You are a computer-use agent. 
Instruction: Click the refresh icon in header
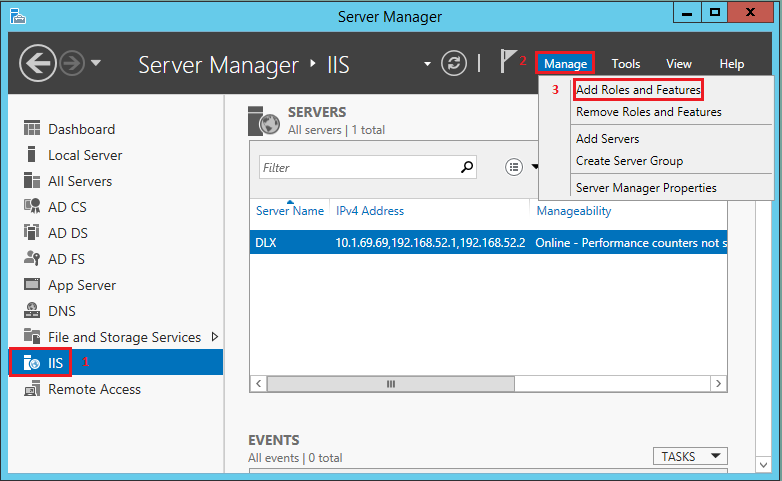[x=454, y=63]
